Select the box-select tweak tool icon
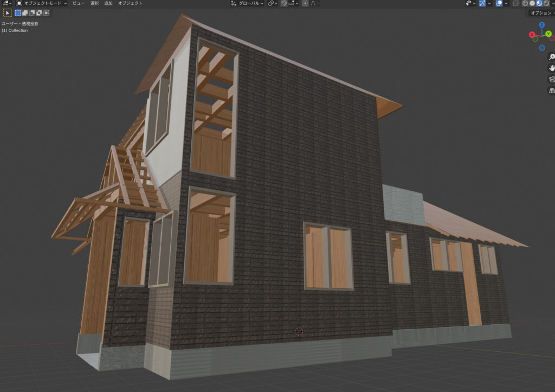This screenshot has height=392, width=555. (x=8, y=12)
